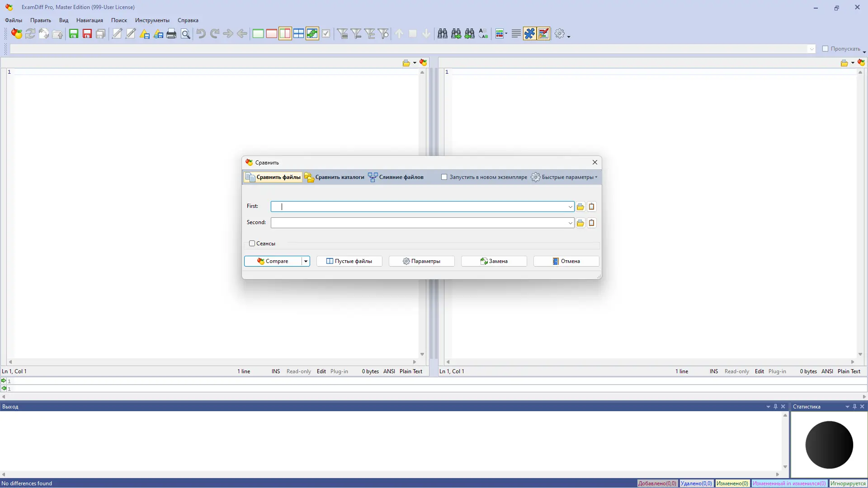868x488 pixels.
Task: Open the Compare button dropdown arrow
Action: coord(306,261)
